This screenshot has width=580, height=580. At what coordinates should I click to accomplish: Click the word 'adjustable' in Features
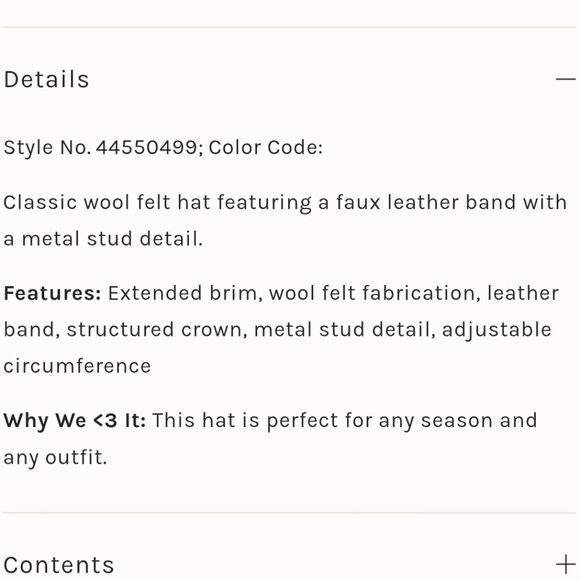496,330
